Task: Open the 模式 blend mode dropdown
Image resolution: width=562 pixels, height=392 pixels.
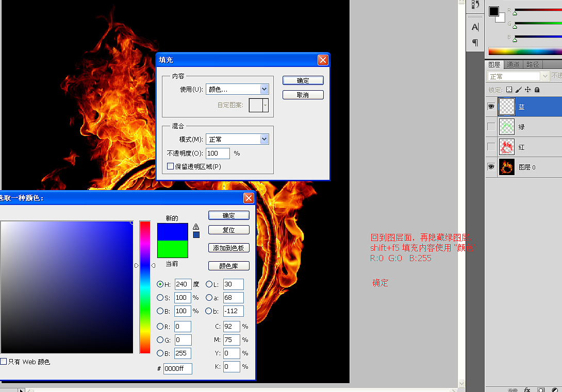Action: [237, 139]
